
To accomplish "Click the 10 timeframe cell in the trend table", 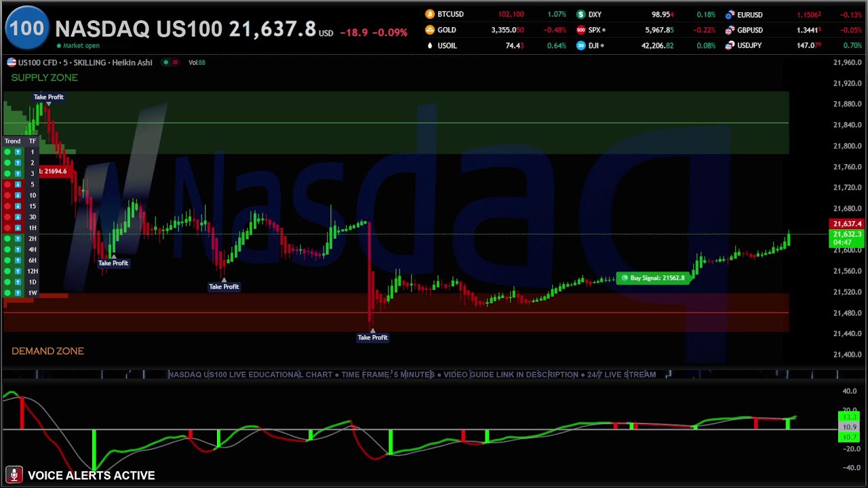I will 32,195.
